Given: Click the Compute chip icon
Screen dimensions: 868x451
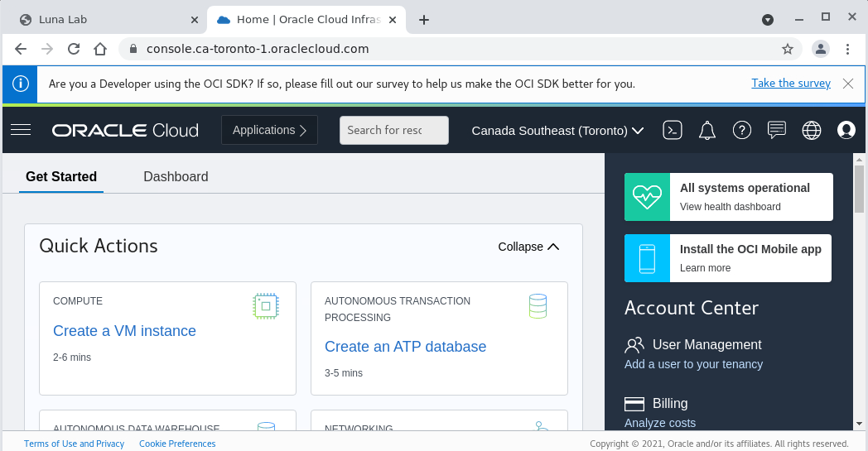Looking at the screenshot, I should pos(266,306).
